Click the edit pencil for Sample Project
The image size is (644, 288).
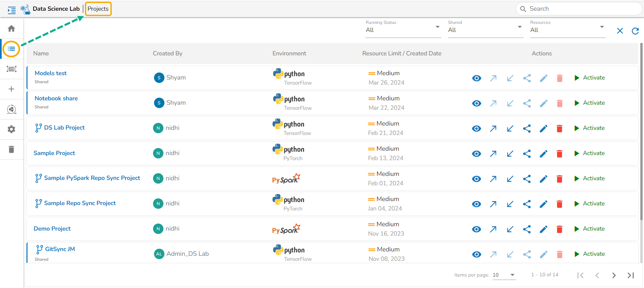tap(543, 154)
